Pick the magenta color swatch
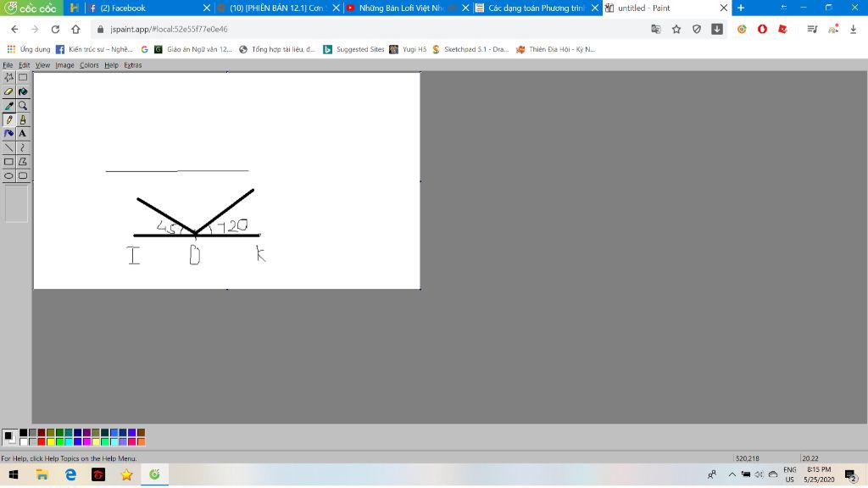 pos(87,441)
